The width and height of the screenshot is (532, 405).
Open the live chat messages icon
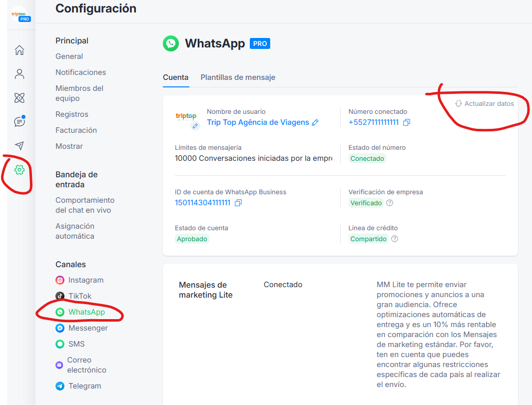pos(19,121)
